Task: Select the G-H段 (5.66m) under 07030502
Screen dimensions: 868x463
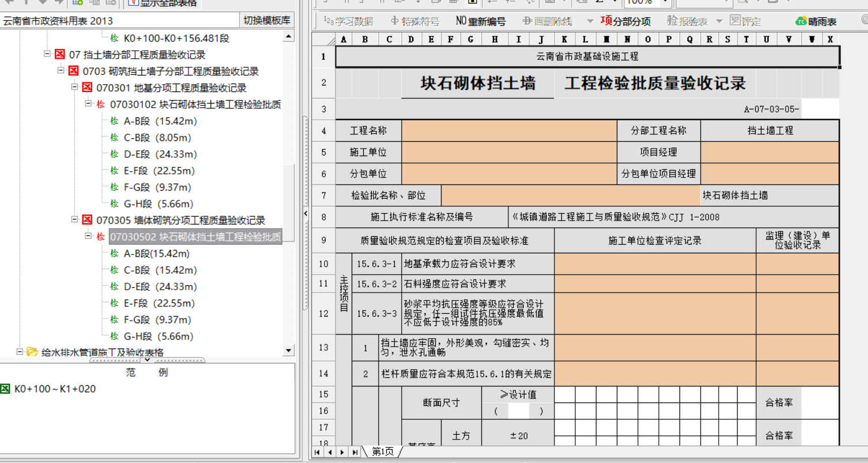Action: coord(158,336)
